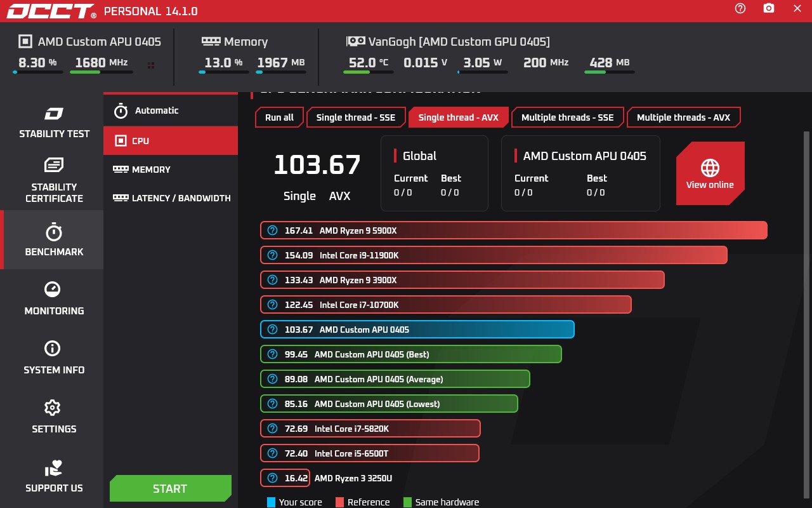The height and width of the screenshot is (508, 812).
Task: Select the LATENCY / BANDWIDTH menu item
Action: (171, 198)
